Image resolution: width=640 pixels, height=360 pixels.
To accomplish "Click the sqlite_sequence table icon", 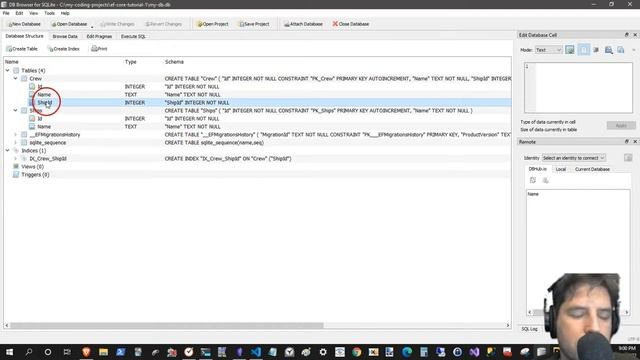I will 24,142.
